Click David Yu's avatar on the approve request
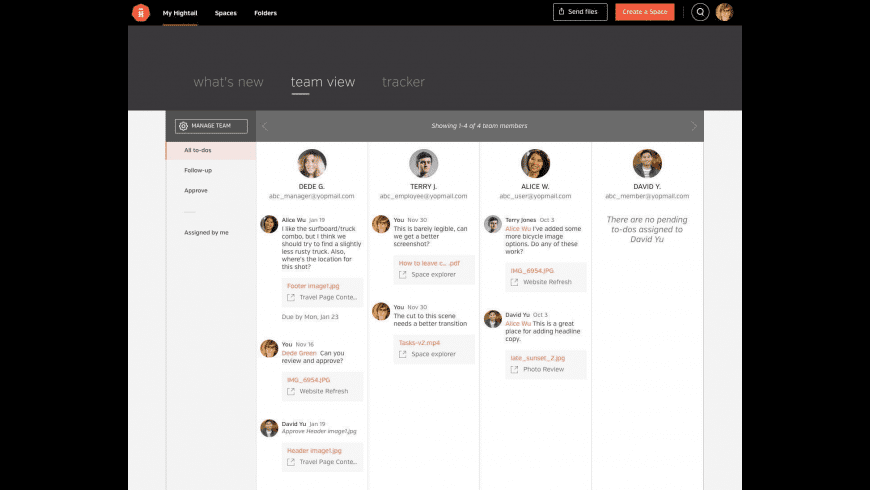Viewport: 870px width, 490px height. coord(269,428)
